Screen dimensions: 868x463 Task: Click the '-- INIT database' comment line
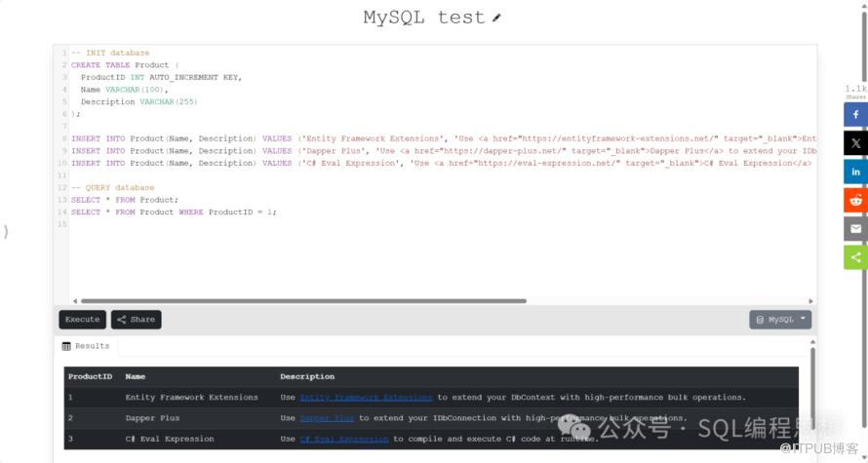(x=110, y=53)
